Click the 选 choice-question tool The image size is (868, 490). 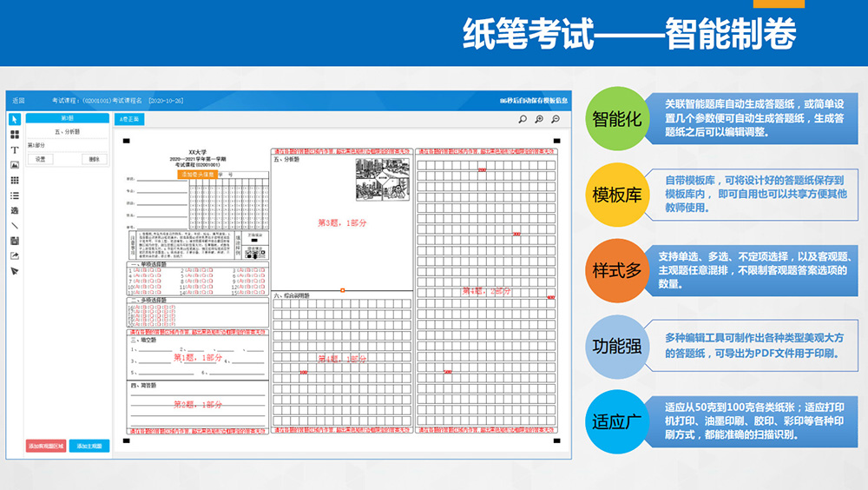(x=15, y=210)
